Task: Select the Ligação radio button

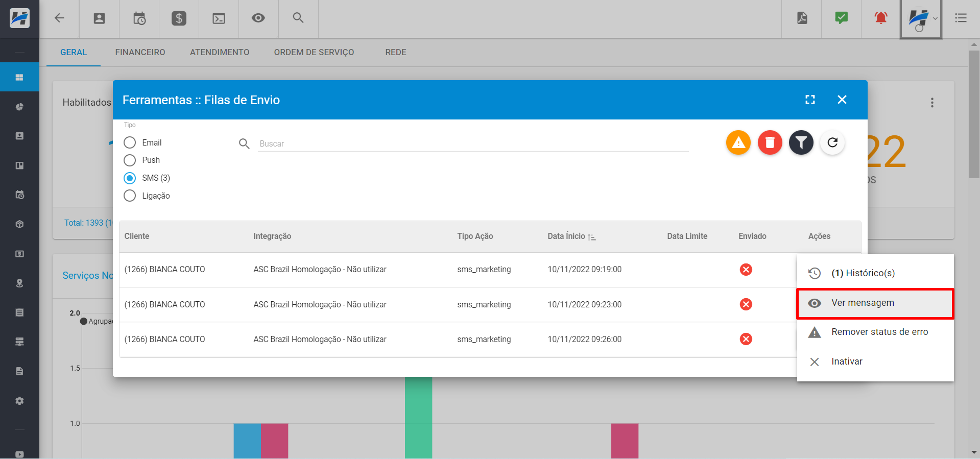Action: tap(130, 196)
